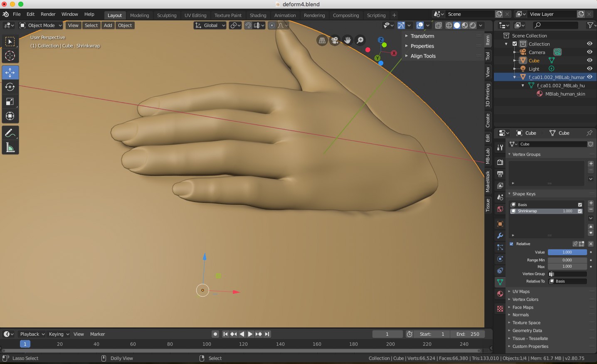597x364 pixels.
Task: Select the Select Box tool
Action: 10,41
